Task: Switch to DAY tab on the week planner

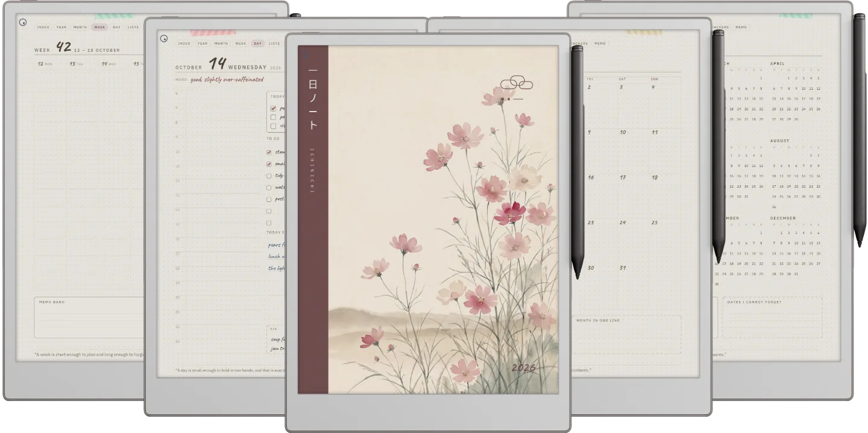Action: pyautogui.click(x=116, y=27)
